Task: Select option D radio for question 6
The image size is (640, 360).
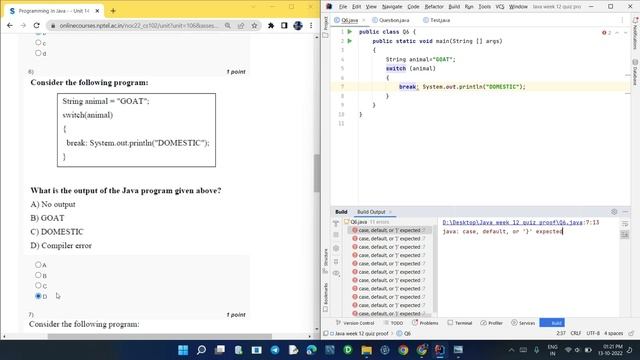Action: point(38,296)
